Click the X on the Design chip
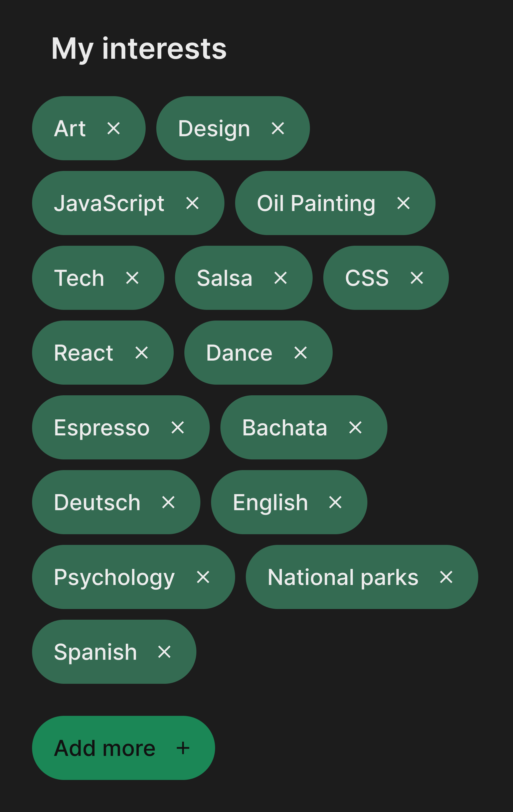513x812 pixels. pos(278,129)
